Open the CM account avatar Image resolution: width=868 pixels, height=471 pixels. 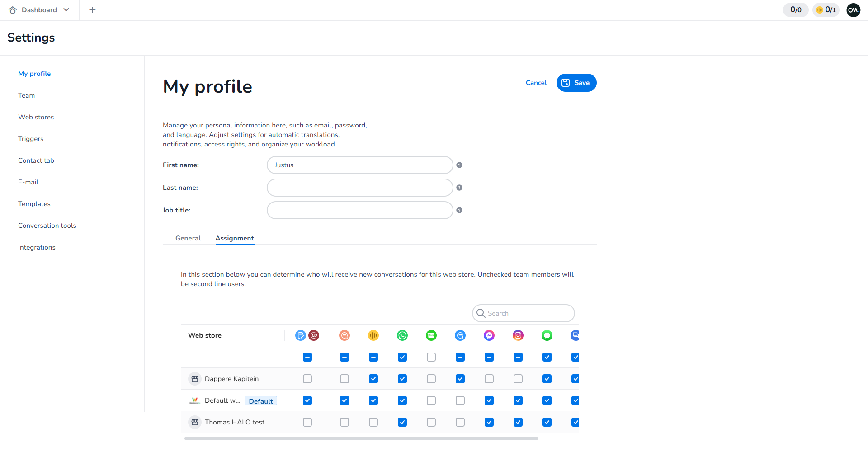click(853, 10)
